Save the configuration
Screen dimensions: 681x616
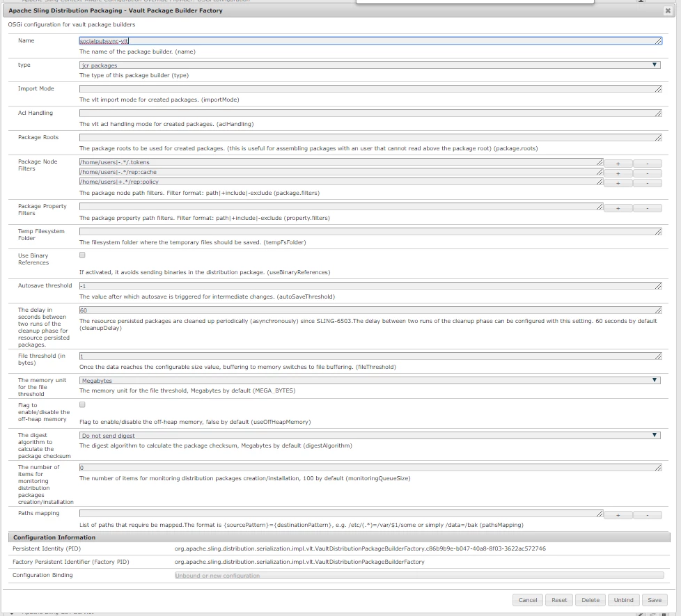655,600
